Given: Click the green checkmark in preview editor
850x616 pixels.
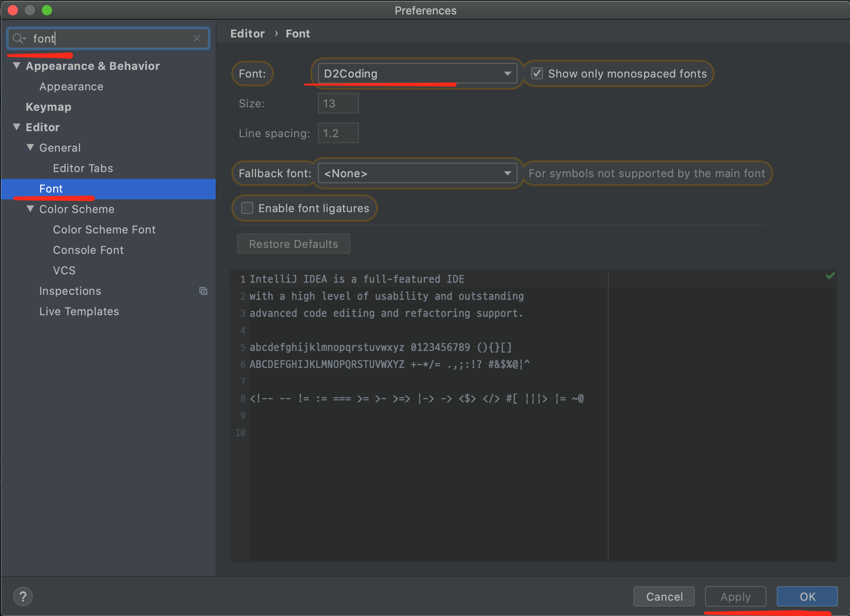Looking at the screenshot, I should click(830, 276).
